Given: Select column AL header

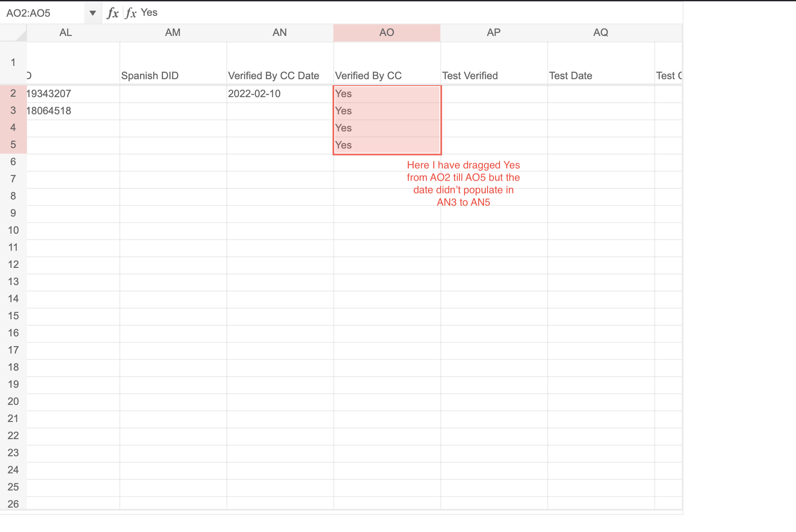Looking at the screenshot, I should [66, 33].
